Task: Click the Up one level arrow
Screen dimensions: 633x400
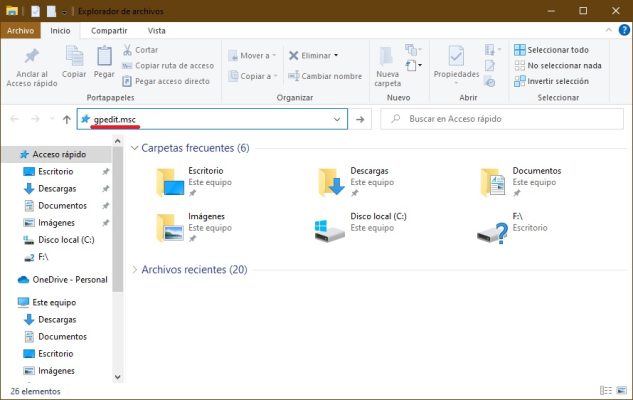Action: (x=67, y=119)
